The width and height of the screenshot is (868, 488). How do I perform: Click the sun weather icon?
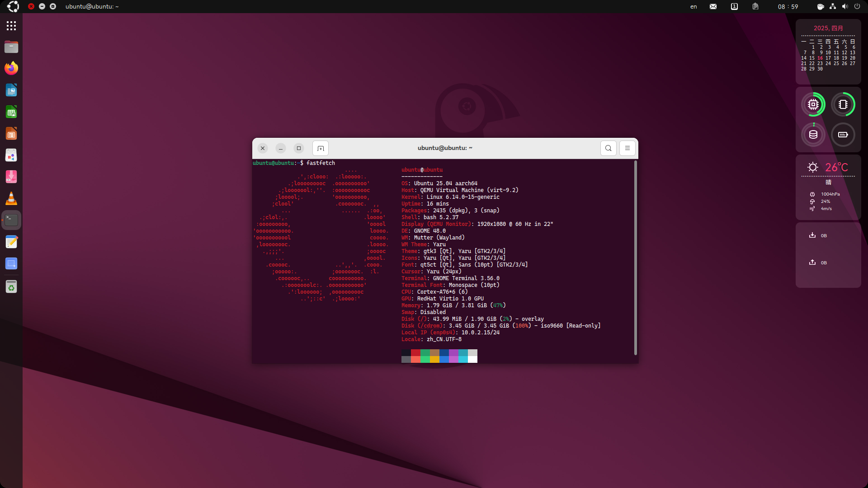pyautogui.click(x=813, y=167)
